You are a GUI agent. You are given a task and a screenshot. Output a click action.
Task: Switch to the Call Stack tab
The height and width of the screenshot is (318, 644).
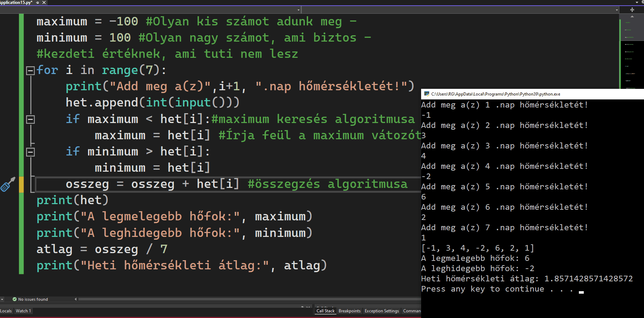tap(325, 311)
